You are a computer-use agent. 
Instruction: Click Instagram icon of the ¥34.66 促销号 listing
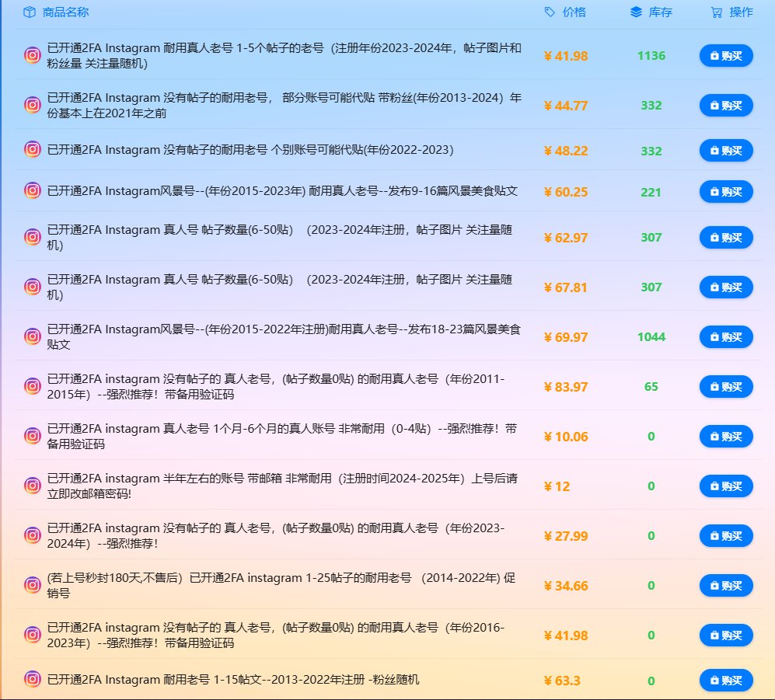(x=33, y=585)
